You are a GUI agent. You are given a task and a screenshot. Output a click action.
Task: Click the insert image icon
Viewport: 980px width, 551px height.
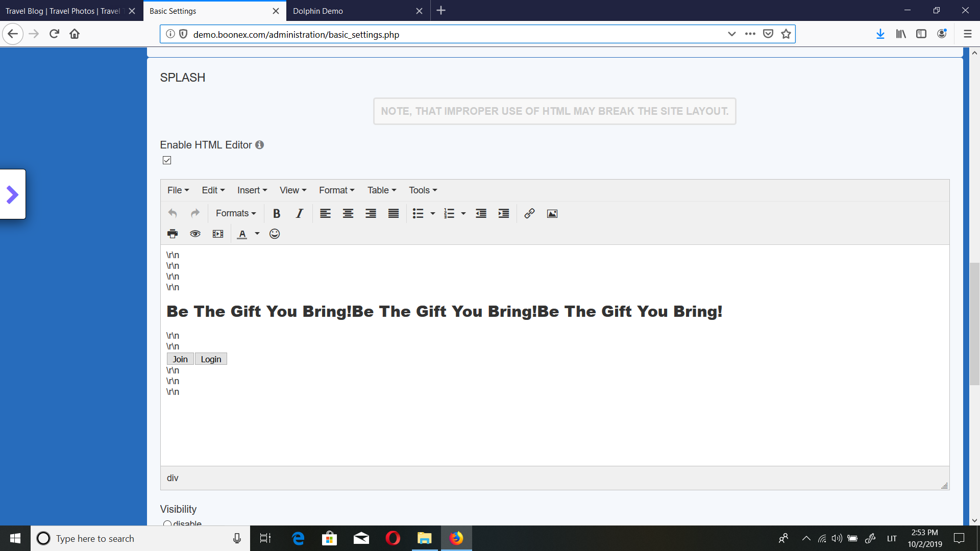coord(552,213)
